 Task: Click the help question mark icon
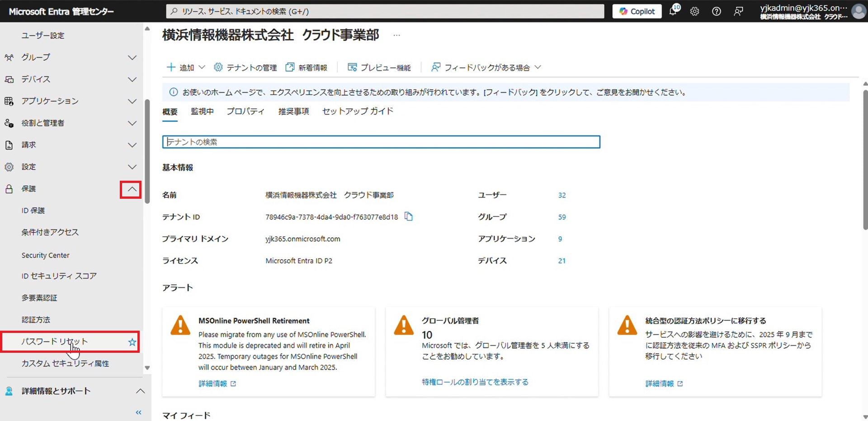pyautogui.click(x=716, y=11)
